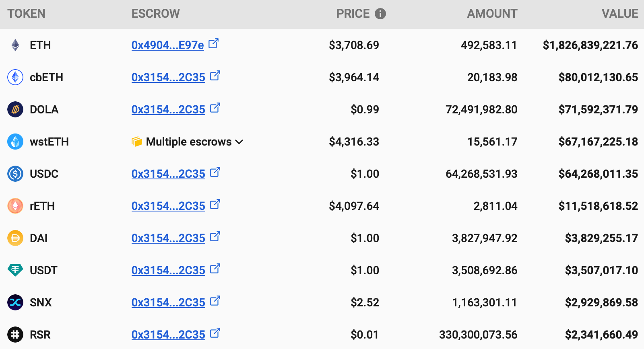Screen dimensions: 644x349
Task: Select RSR amount 330,300,073.56
Action: [x=478, y=335]
